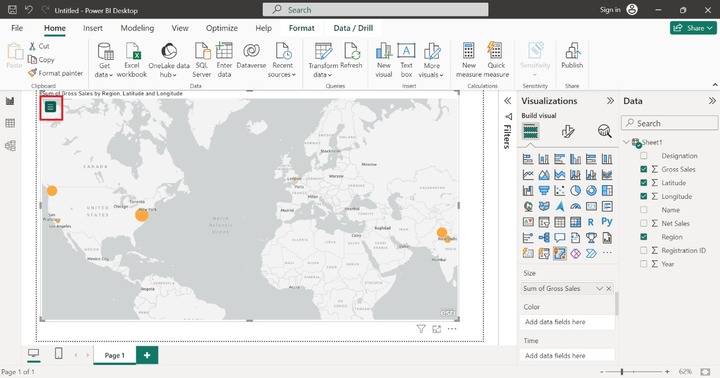720x378 pixels.
Task: Open the ArcGIS map contents menu button
Action: click(x=51, y=107)
